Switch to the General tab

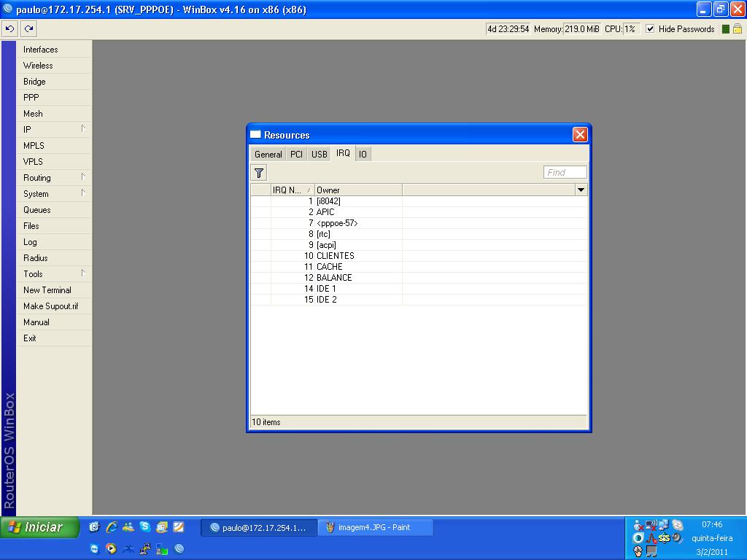pyautogui.click(x=268, y=155)
